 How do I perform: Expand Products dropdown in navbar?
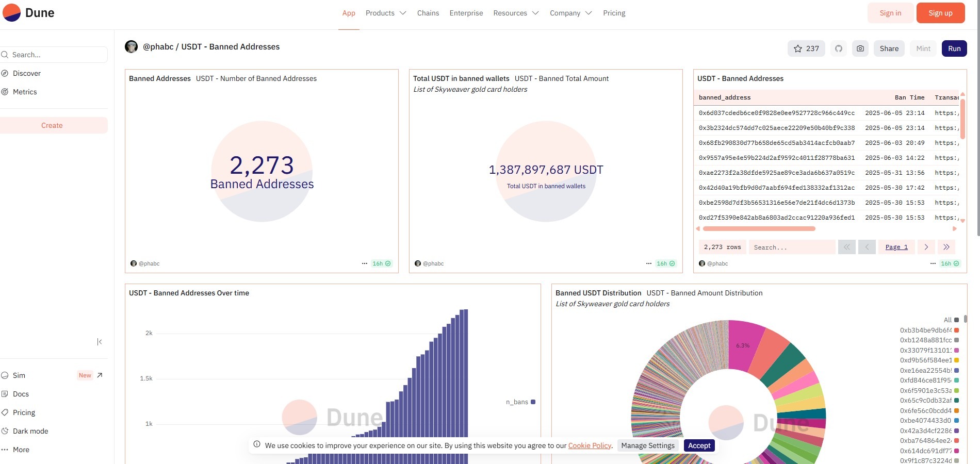point(386,13)
